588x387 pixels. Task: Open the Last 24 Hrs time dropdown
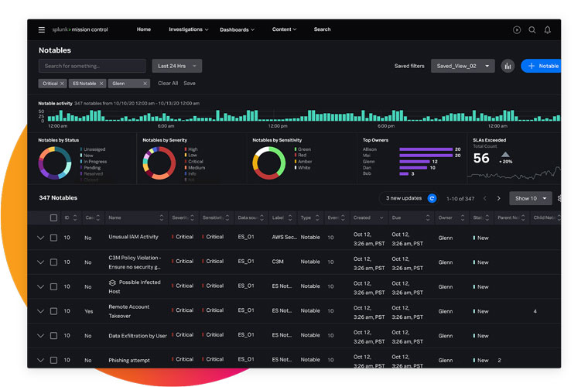[x=177, y=66]
